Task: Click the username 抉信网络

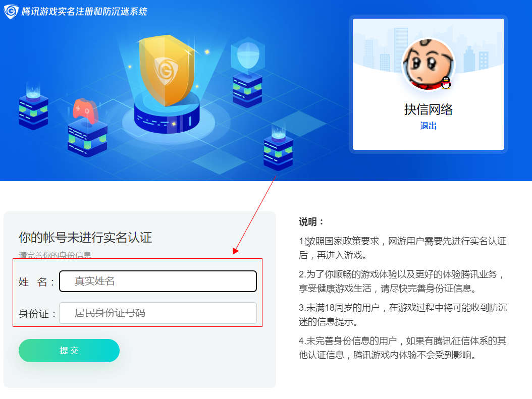Action: click(x=428, y=109)
